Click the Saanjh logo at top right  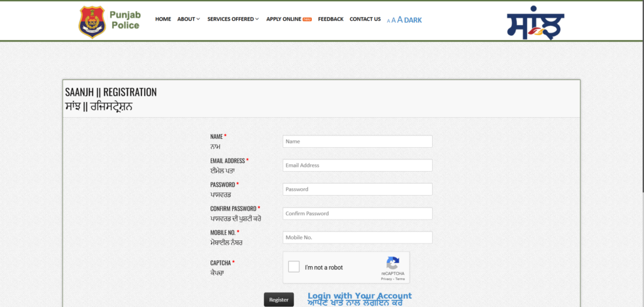(536, 23)
